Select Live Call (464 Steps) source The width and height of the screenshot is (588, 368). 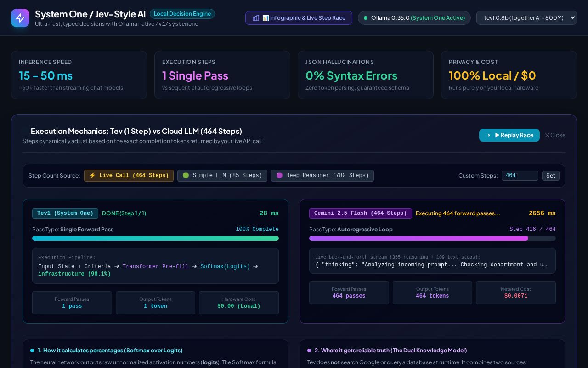click(x=129, y=176)
